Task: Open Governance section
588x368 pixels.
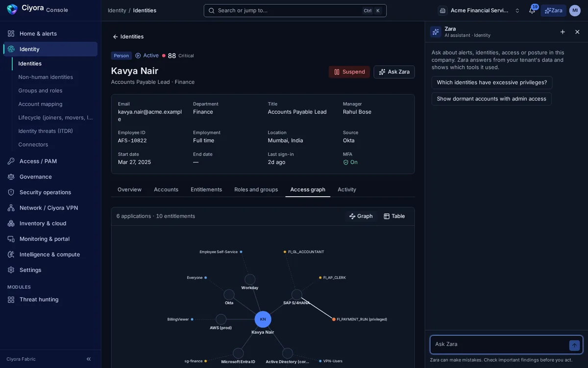Action: point(50,177)
